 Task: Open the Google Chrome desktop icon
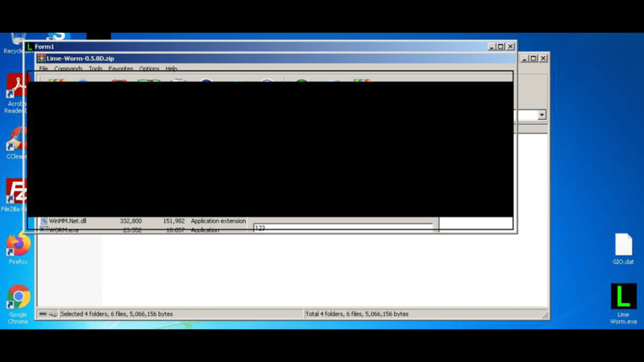coord(18,304)
